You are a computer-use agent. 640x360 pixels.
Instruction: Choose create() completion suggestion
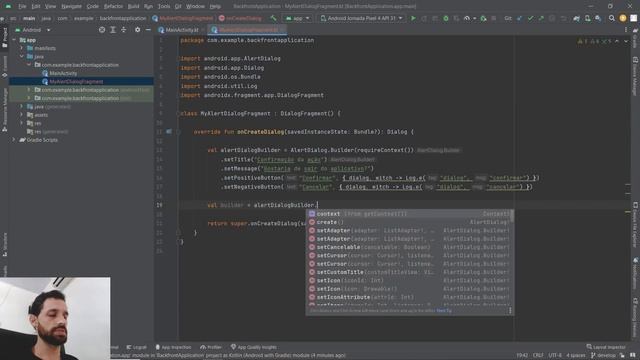409,222
